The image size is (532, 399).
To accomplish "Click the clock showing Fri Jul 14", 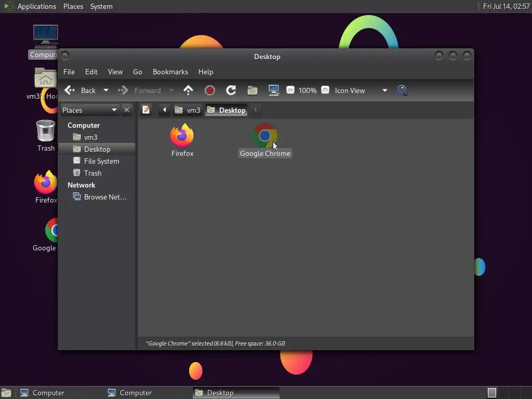I will 506,6.
